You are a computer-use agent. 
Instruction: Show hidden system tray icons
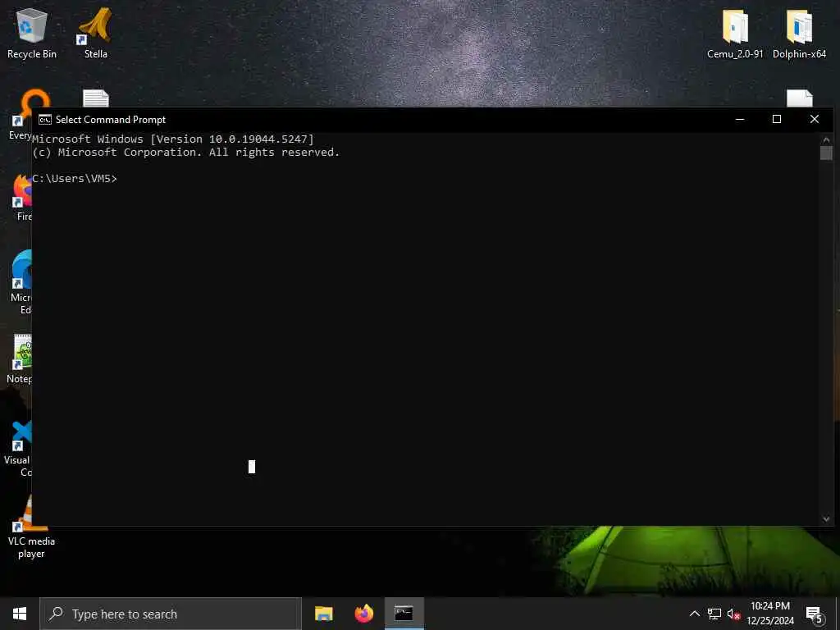pyautogui.click(x=694, y=614)
